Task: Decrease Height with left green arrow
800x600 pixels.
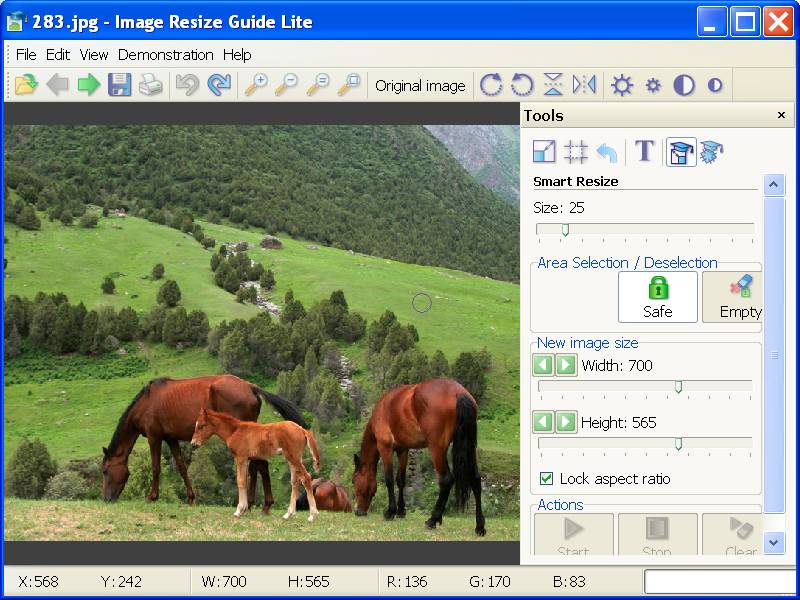Action: (543, 422)
